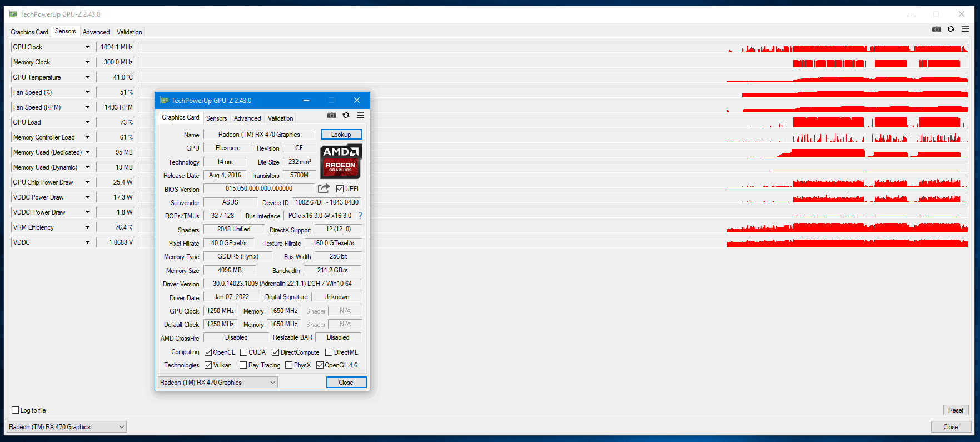Image resolution: width=980 pixels, height=442 pixels.
Task: Click the Device ID value field
Action: click(x=327, y=202)
